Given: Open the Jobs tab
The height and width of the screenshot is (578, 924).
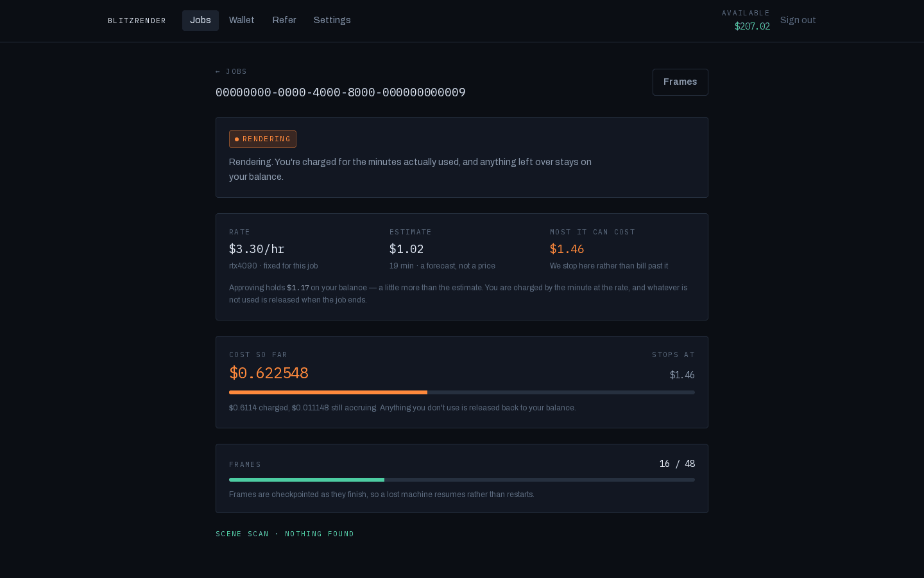Looking at the screenshot, I should (x=200, y=21).
